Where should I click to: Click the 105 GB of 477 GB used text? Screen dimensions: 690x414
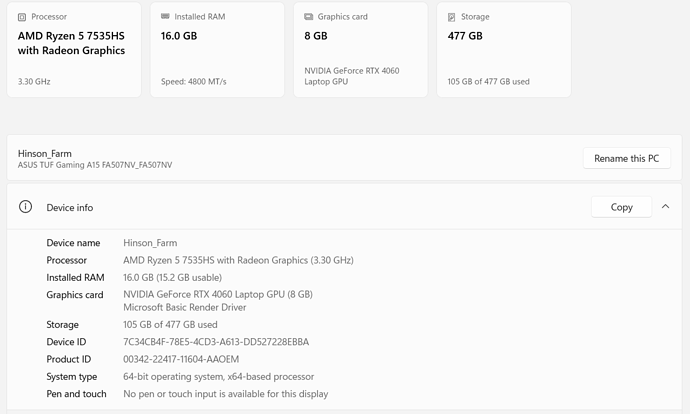point(170,324)
